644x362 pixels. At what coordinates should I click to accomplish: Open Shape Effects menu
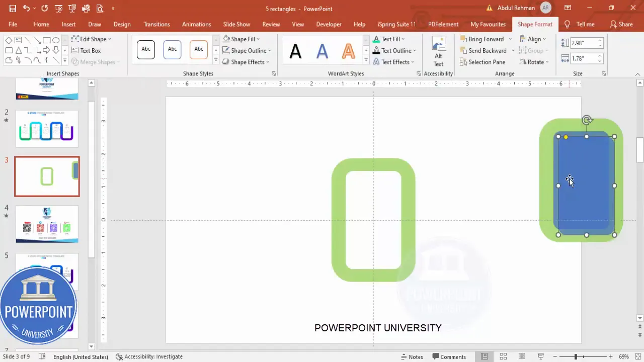tap(246, 62)
